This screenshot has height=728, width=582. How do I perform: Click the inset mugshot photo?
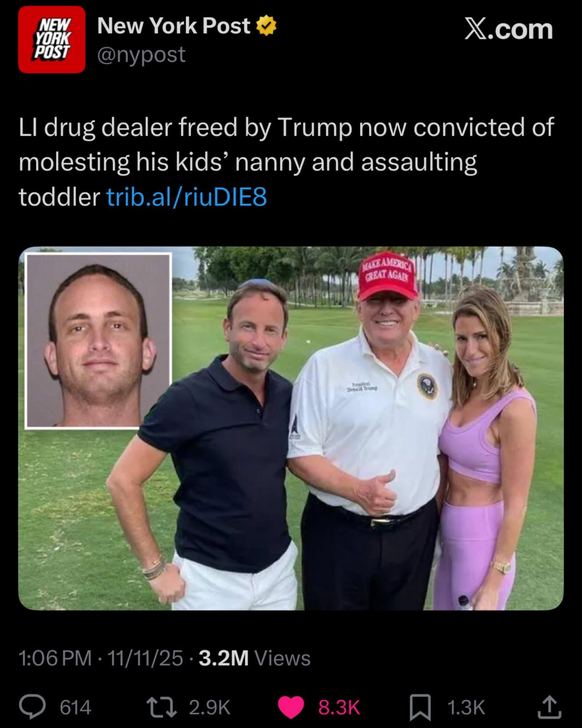pos(99,340)
